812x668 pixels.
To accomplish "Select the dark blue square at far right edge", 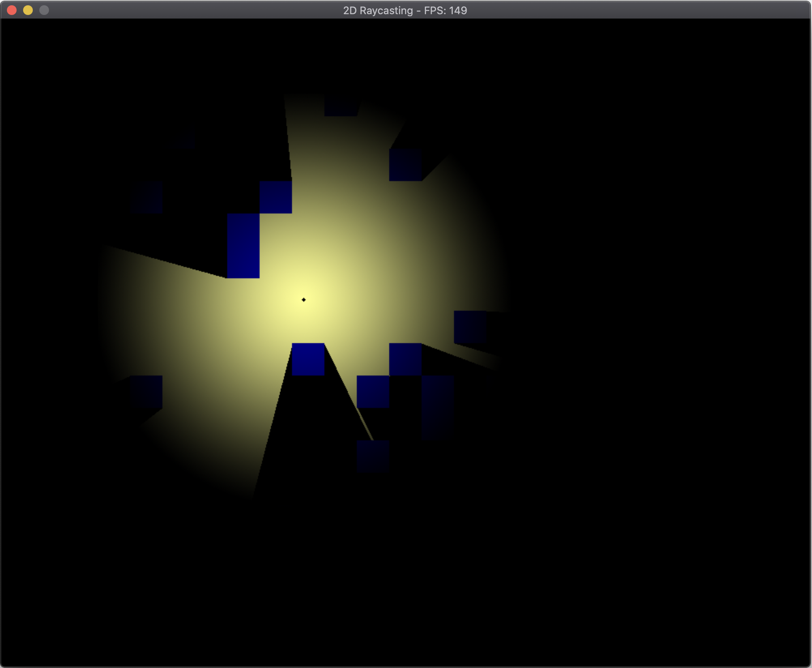I will pyautogui.click(x=470, y=327).
